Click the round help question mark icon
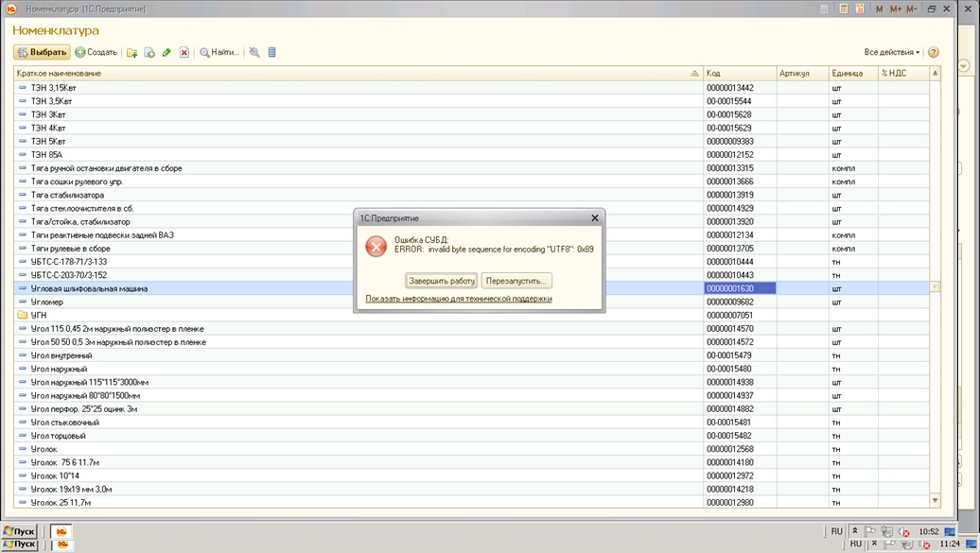Viewport: 980px width, 553px height. pyautogui.click(x=934, y=53)
